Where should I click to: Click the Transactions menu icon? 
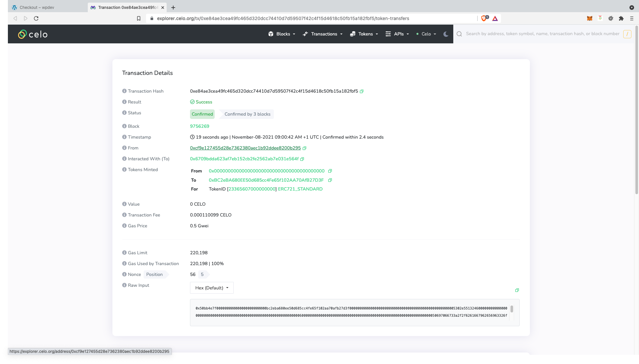(305, 34)
